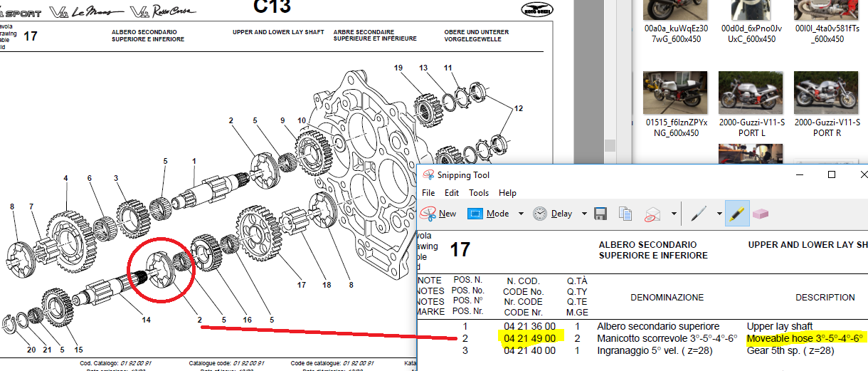Open the Mode dropdown arrow

pyautogui.click(x=521, y=214)
